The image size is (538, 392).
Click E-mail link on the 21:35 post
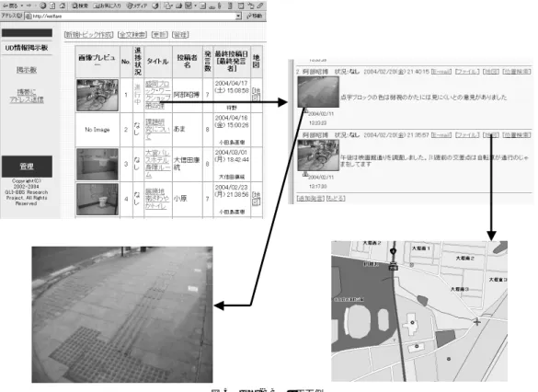pyautogui.click(x=441, y=135)
